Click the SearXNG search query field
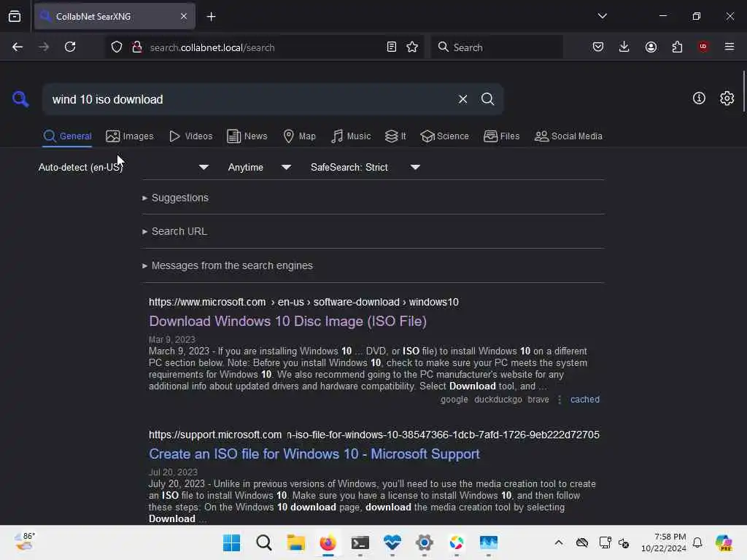The image size is (747, 560). coord(250,99)
